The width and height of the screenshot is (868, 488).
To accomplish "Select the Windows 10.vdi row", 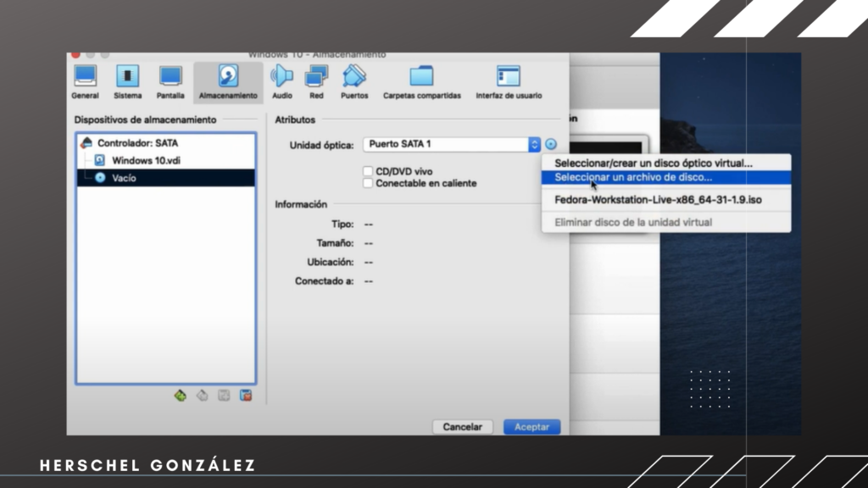I will pos(166,160).
